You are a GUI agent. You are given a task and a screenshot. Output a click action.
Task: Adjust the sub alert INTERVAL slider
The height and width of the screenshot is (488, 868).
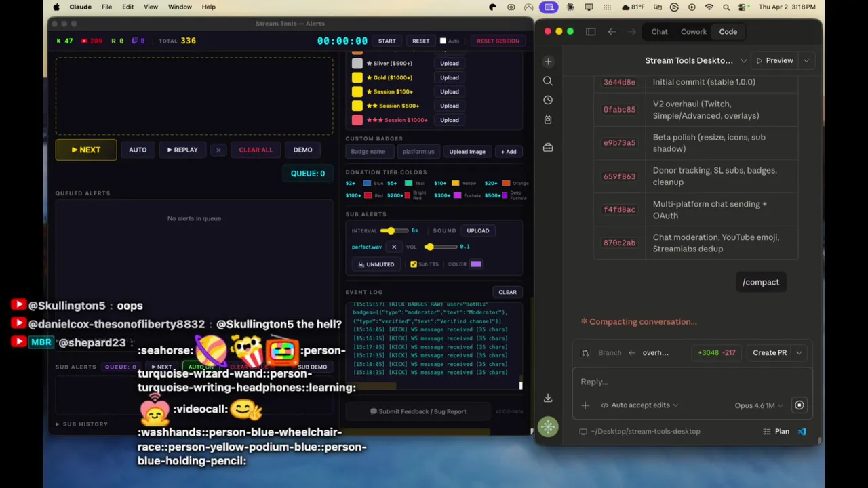tap(393, 231)
